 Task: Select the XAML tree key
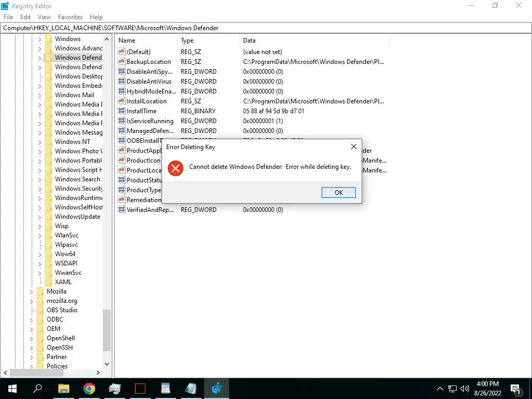coord(63,282)
